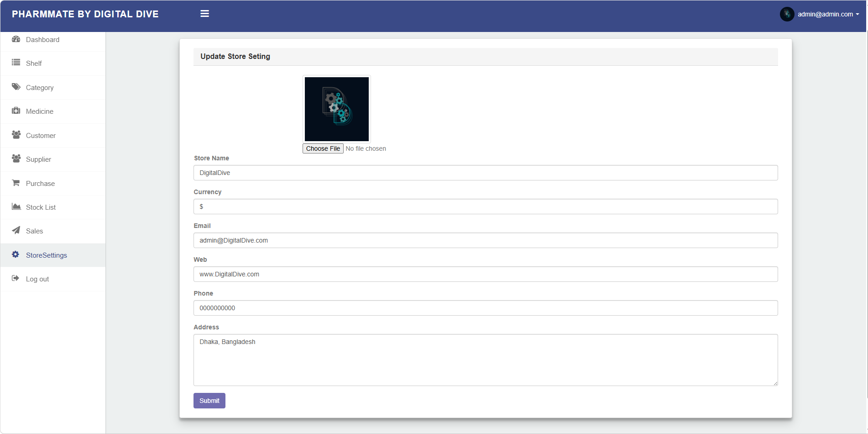Click the Shelf list icon
Viewport: 868px width, 434px height.
coord(16,63)
